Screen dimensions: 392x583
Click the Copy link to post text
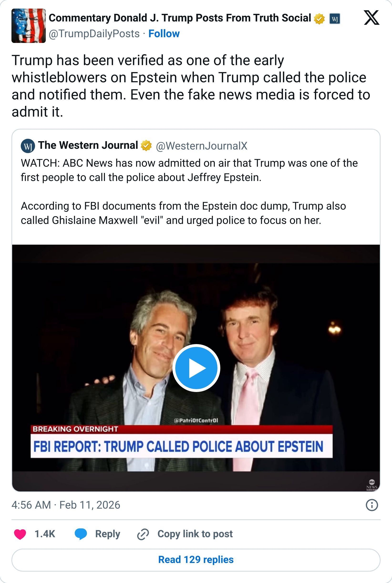[195, 534]
